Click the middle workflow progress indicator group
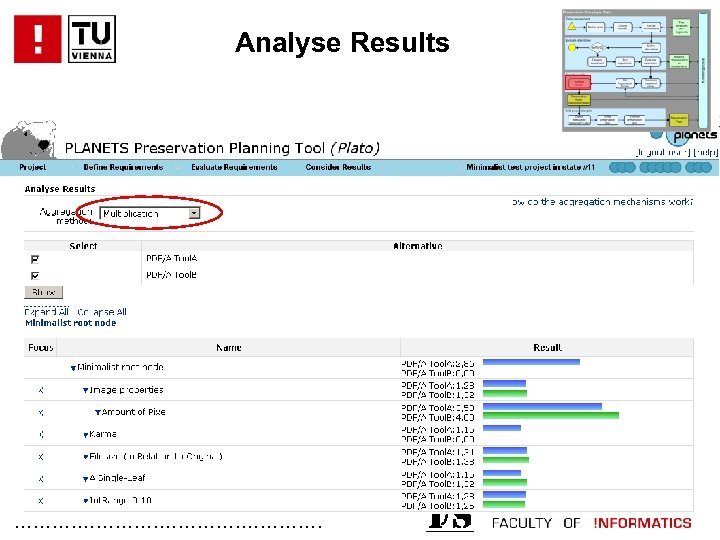Image resolution: width=720 pixels, height=540 pixels. coord(660,168)
